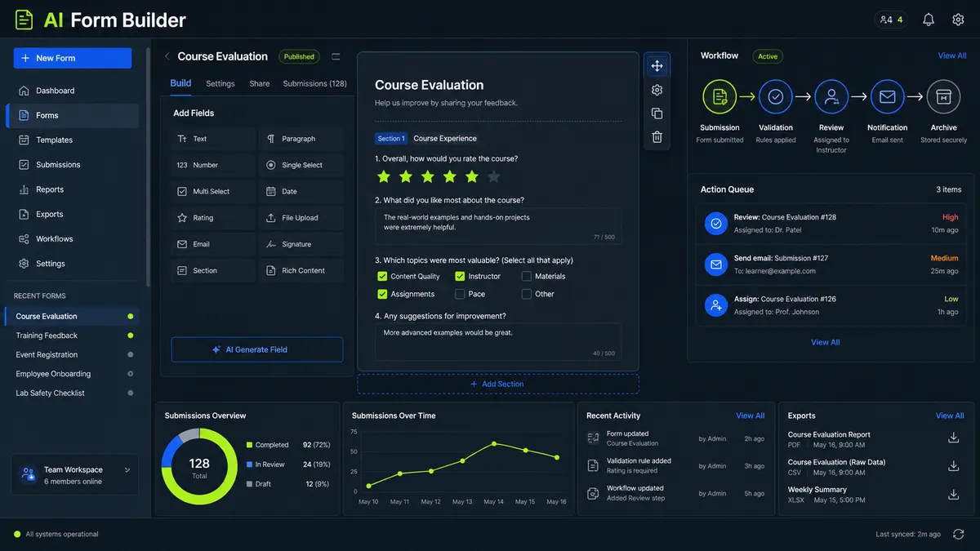Uncheck Content Quality checkbox
980x551 pixels.
click(x=382, y=276)
